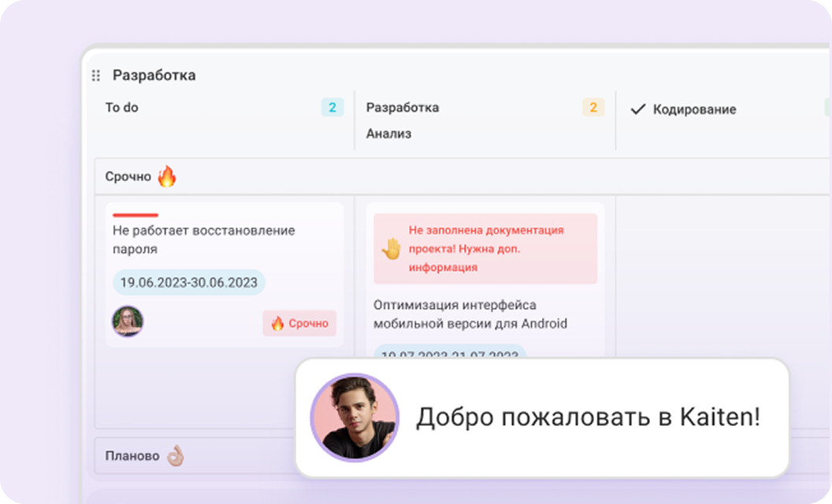Screen dimensions: 832x504
Task: Click the cyan card counter in To do
Action: [332, 108]
